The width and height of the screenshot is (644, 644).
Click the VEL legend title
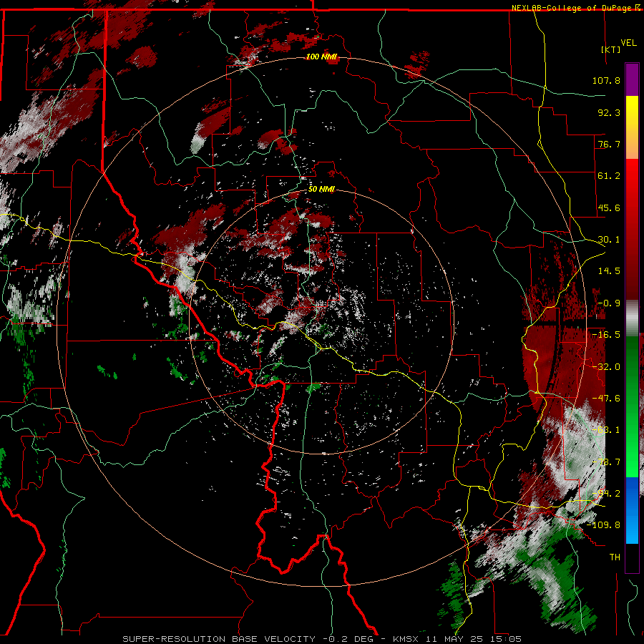629,43
